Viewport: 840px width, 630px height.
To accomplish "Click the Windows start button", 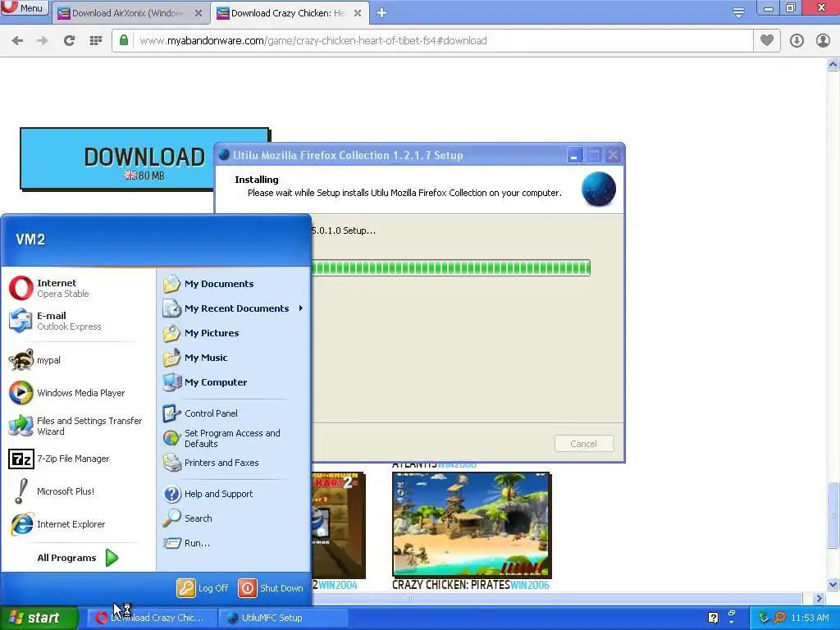I will [x=39, y=618].
